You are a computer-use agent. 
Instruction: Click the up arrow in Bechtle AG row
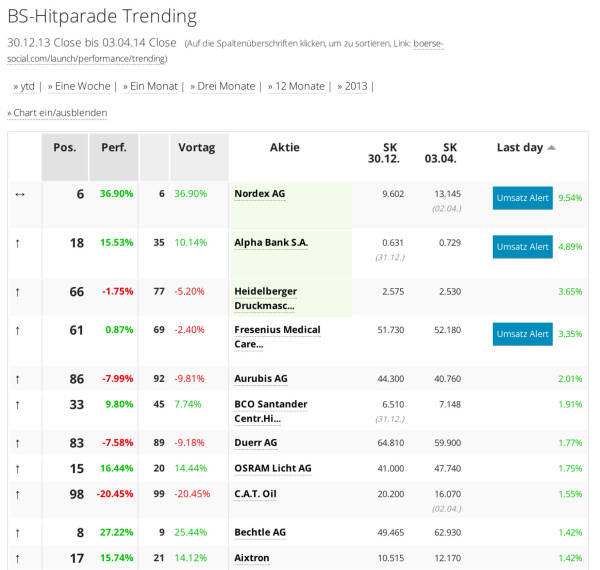click(18, 533)
